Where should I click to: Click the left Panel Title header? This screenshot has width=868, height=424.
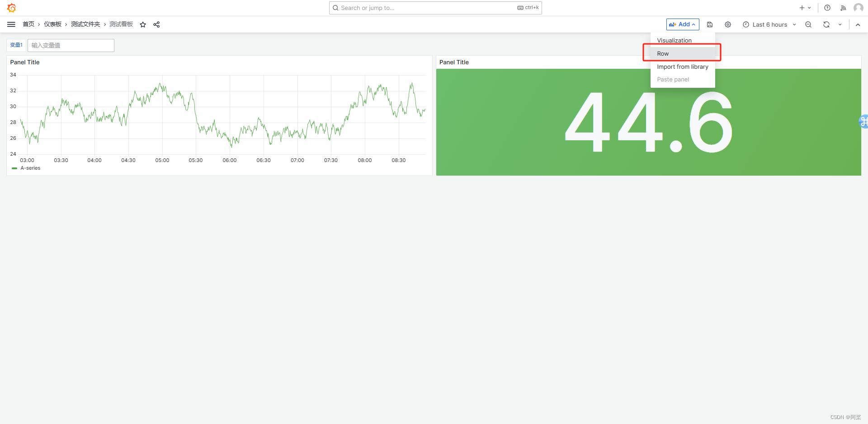point(25,62)
